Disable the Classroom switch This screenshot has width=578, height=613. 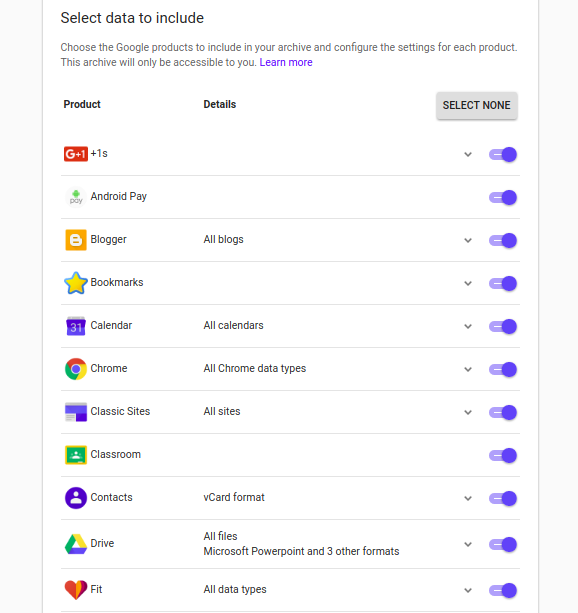tap(503, 455)
